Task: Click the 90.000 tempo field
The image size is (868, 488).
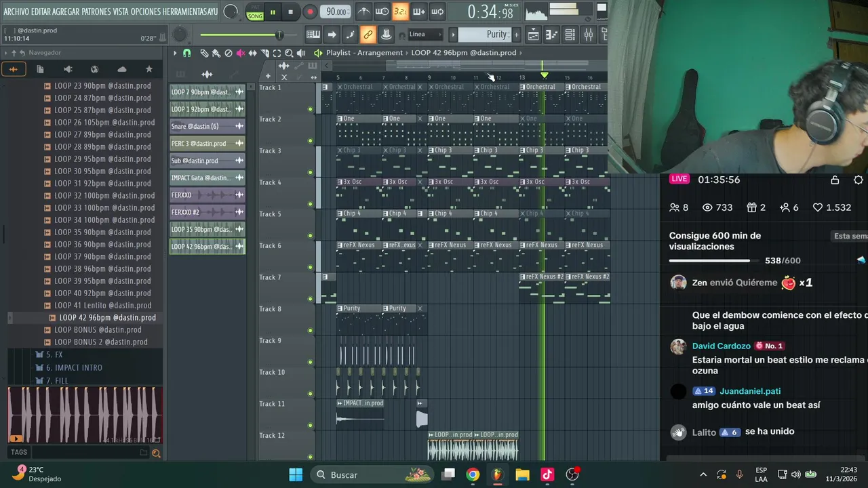Action: tap(336, 12)
